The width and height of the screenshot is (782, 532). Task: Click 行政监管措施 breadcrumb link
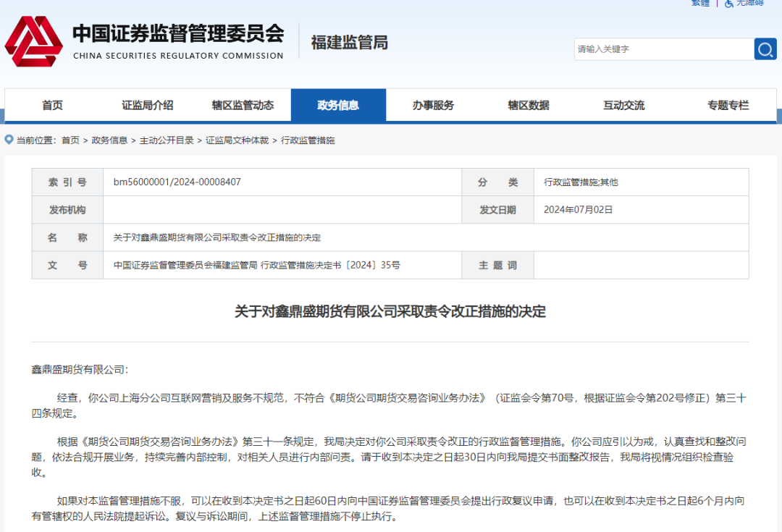(x=308, y=140)
